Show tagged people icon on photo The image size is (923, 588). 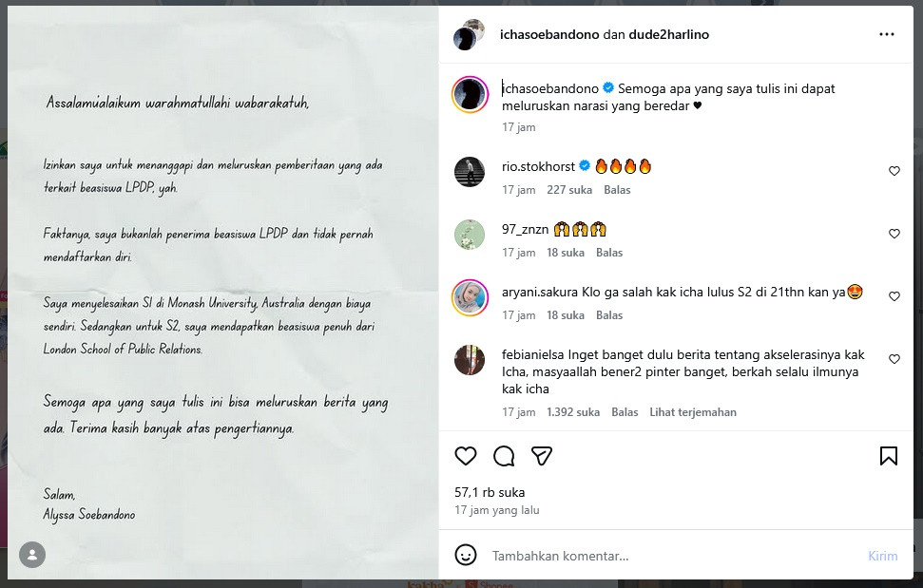tap(32, 555)
